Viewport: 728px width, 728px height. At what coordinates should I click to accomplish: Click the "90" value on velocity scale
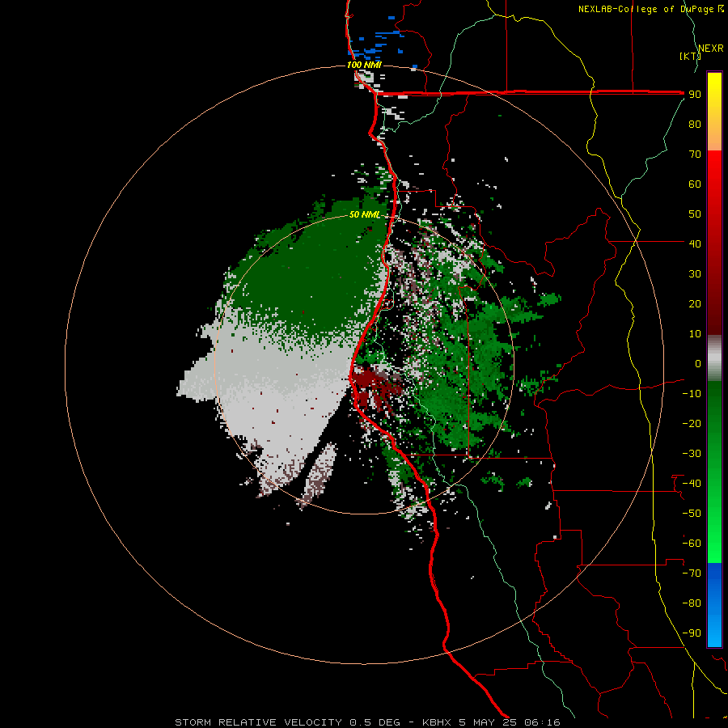pyautogui.click(x=695, y=95)
